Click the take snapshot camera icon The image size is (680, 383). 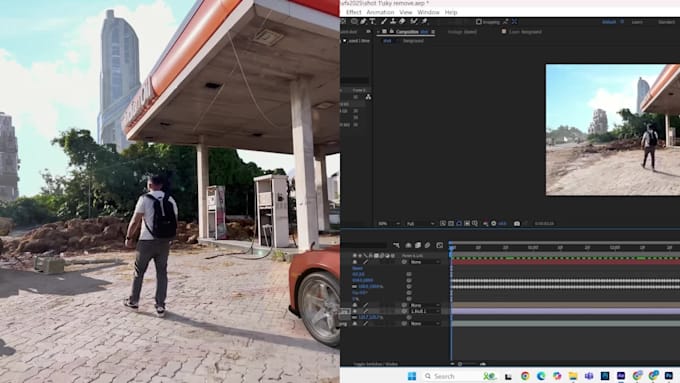coord(517,223)
